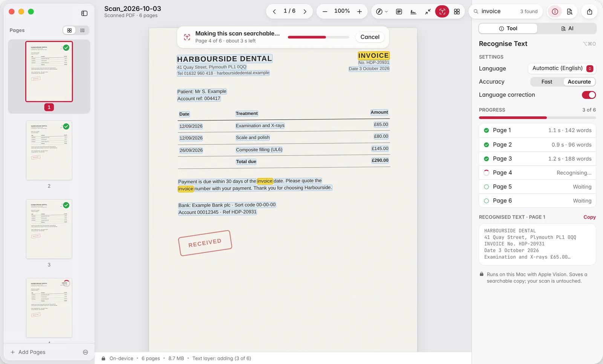Image resolution: width=603 pixels, height=364 pixels.
Task: Click the inspector info icon
Action: point(555,12)
